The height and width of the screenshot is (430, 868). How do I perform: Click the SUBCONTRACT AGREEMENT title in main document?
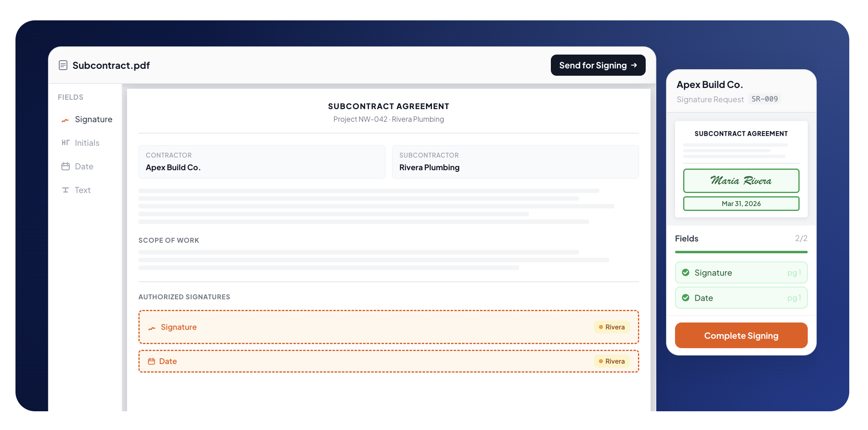389,106
